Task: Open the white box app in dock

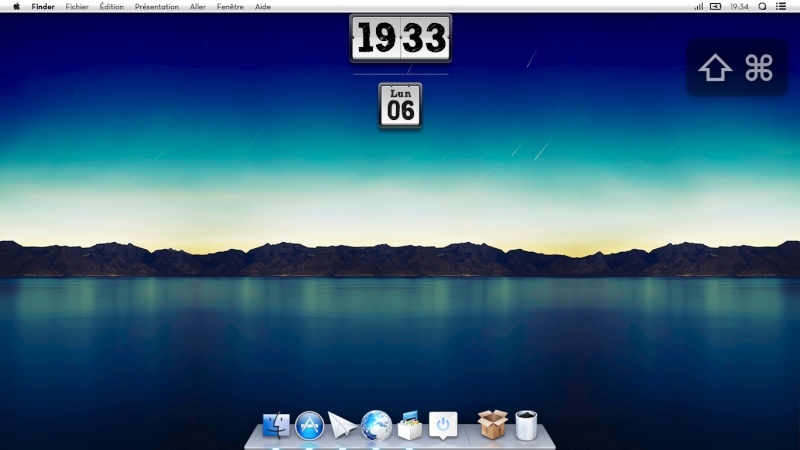Action: (409, 427)
